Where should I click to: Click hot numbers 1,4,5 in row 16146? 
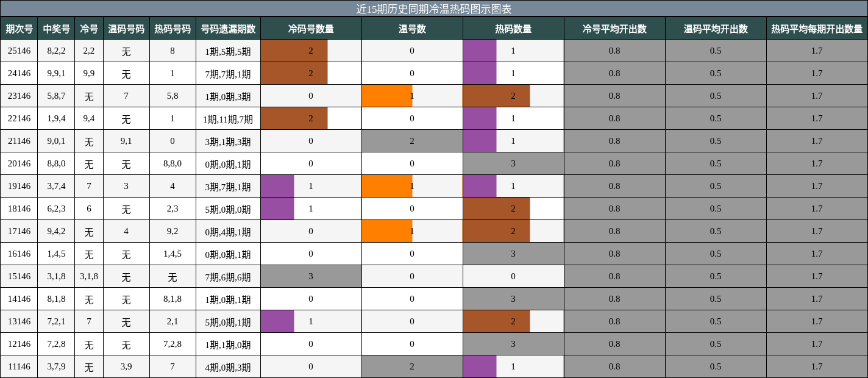pos(173,254)
